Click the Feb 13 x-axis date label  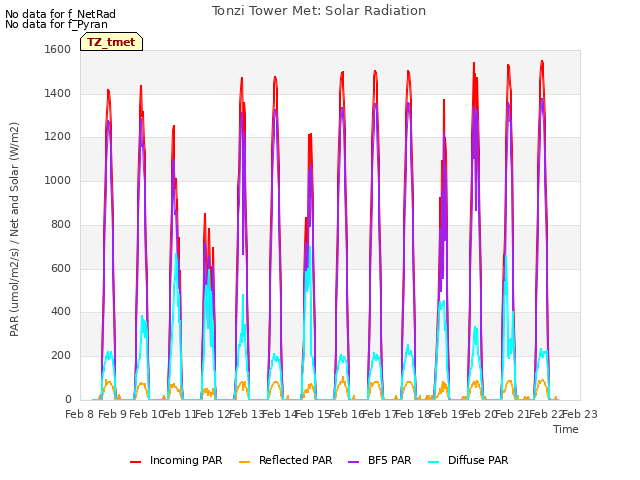pos(246,414)
